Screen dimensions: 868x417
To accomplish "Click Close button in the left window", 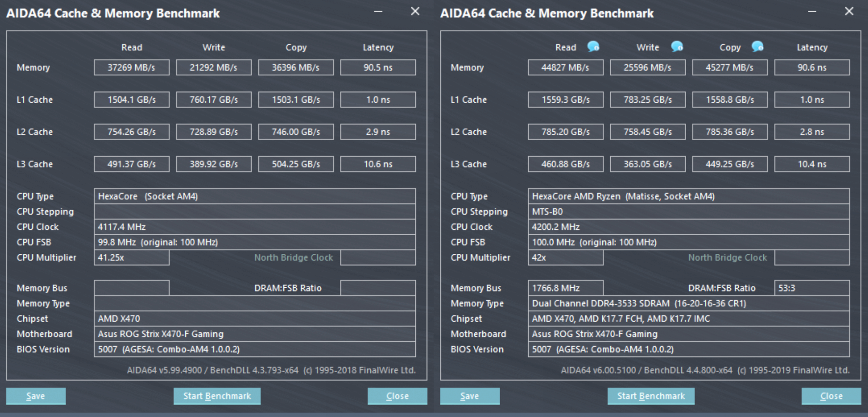I will (398, 396).
